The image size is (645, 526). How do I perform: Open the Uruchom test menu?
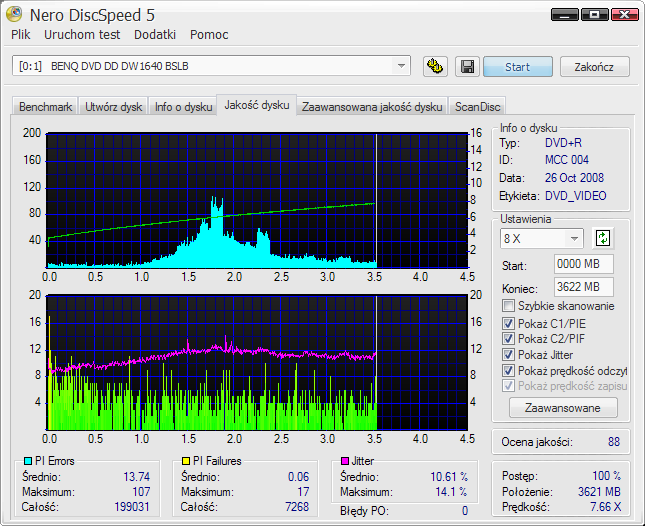coord(82,35)
